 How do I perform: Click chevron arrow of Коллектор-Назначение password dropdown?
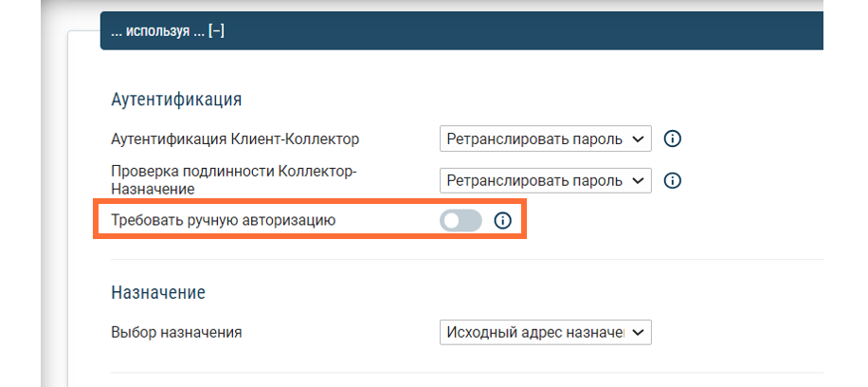638,180
